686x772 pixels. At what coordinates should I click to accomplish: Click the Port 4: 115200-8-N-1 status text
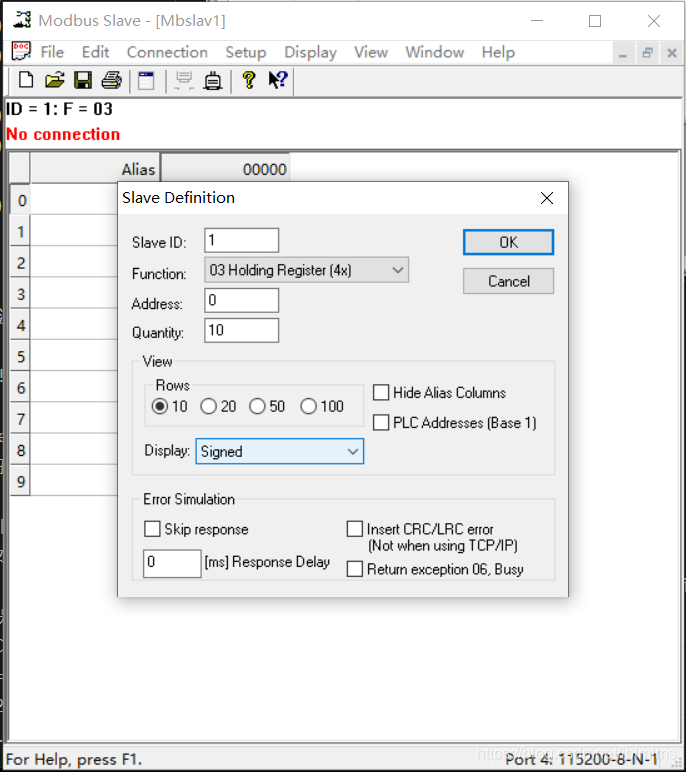coord(582,759)
